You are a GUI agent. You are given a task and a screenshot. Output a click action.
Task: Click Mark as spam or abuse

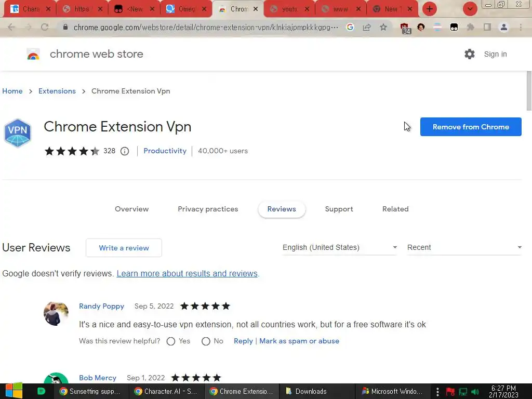click(x=299, y=341)
